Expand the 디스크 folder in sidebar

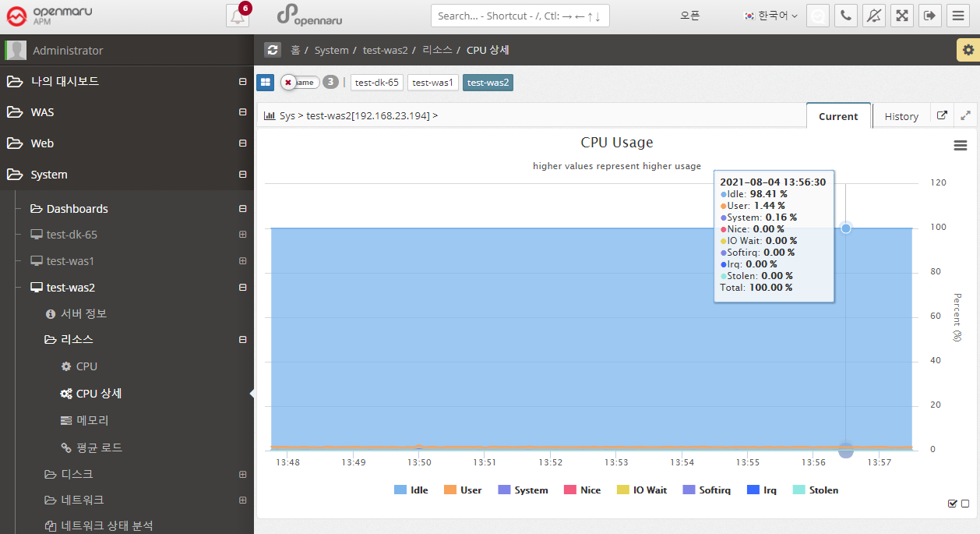(242, 474)
